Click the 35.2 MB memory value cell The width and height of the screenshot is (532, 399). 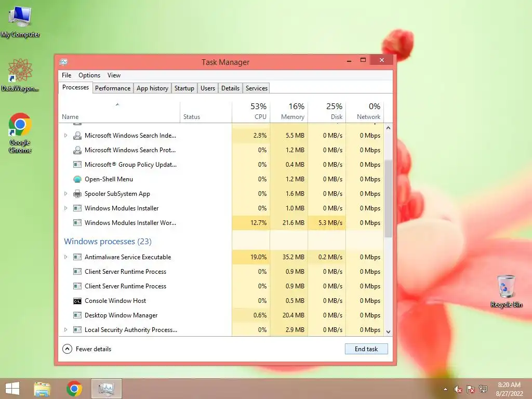pos(289,257)
